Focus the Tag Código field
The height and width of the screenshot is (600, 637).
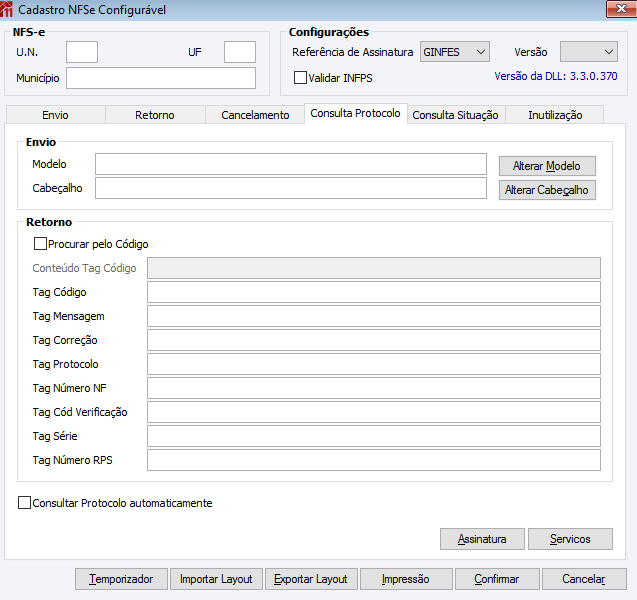tap(374, 292)
